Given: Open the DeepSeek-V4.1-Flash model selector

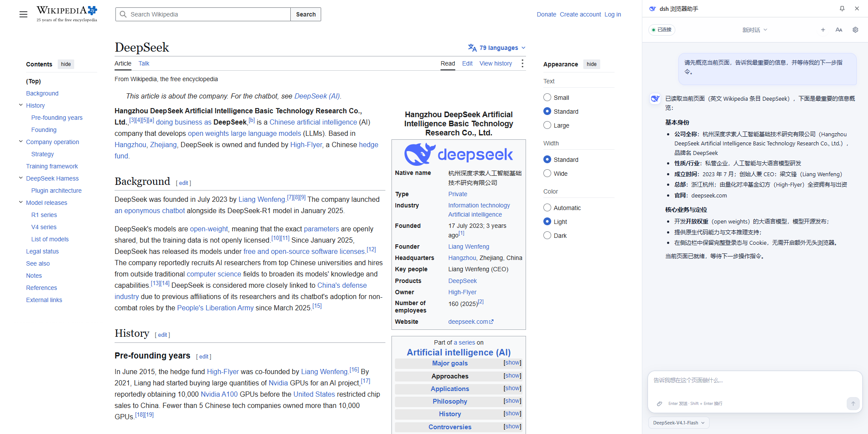Looking at the screenshot, I should click(x=679, y=423).
